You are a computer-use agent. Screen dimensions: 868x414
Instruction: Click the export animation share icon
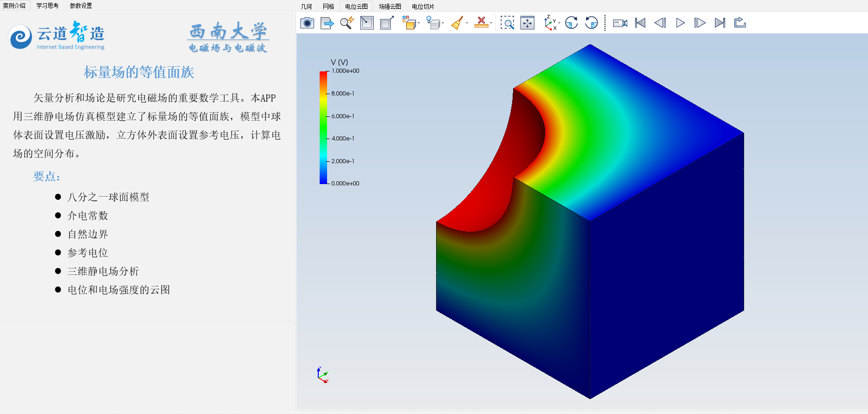tap(740, 23)
